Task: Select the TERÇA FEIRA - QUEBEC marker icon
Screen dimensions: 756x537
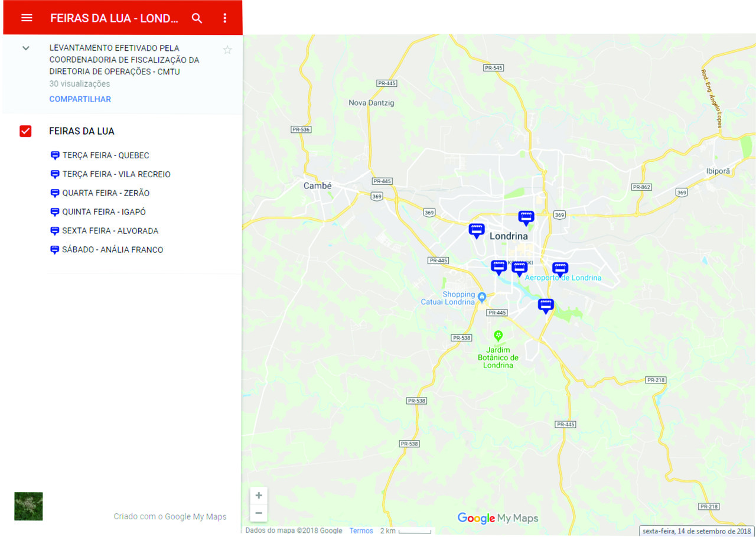Action: pos(54,155)
